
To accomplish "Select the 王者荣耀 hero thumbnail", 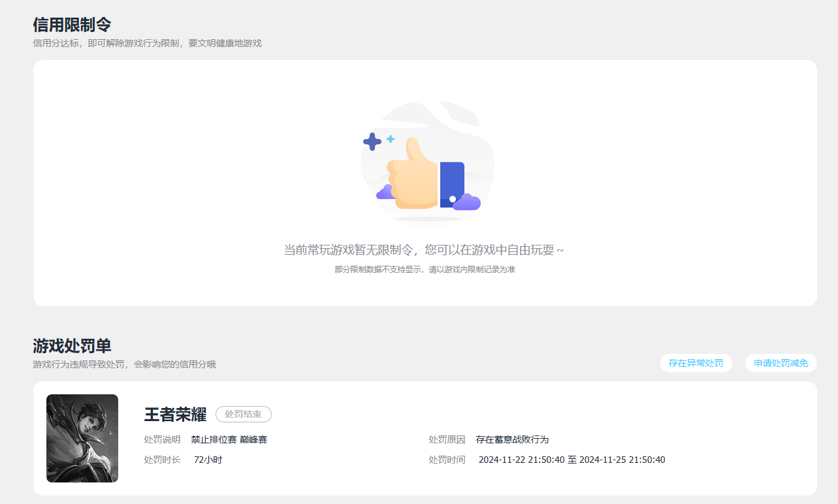I will [82, 438].
